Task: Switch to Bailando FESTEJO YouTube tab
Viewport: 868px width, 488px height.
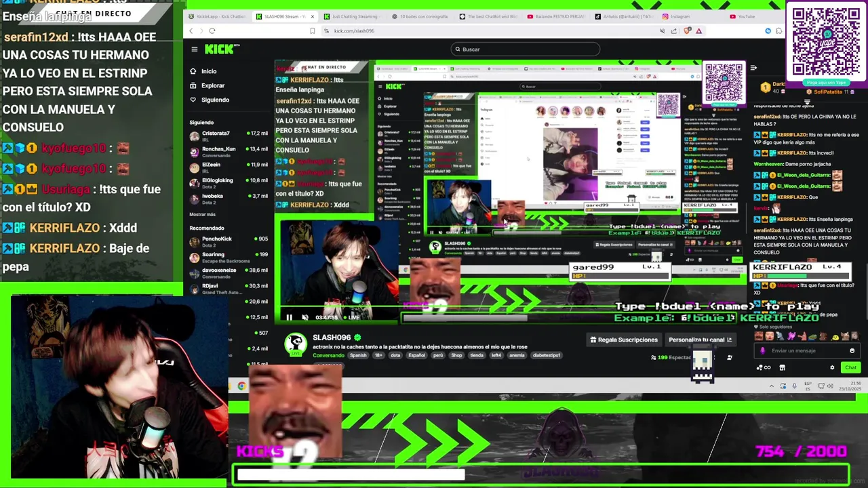Action: [556, 16]
